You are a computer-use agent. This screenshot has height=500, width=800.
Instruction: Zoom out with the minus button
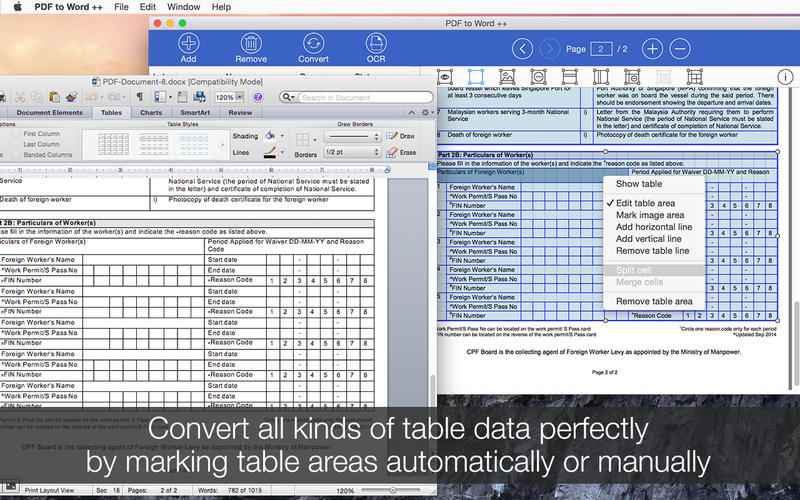click(680, 49)
